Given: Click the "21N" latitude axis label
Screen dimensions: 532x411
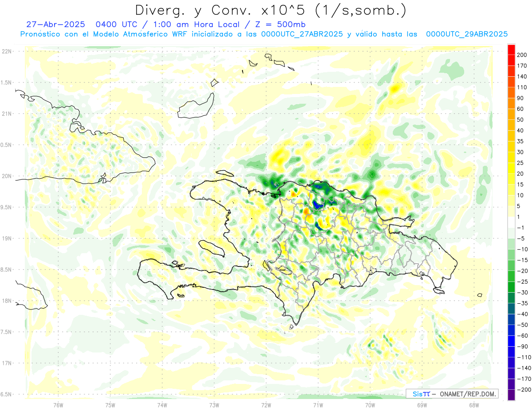Looking at the screenshot, I should point(6,114).
